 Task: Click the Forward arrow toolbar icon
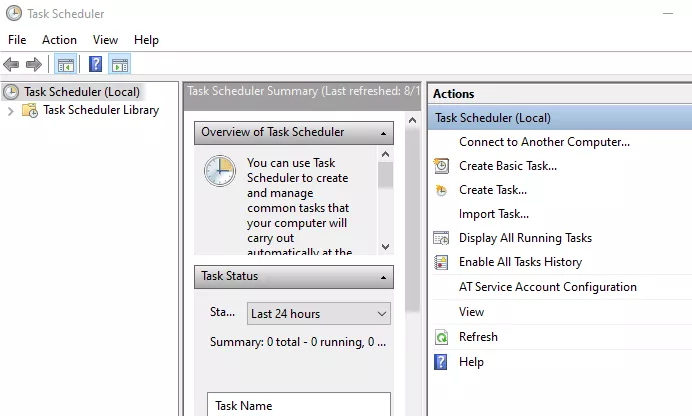pyautogui.click(x=34, y=65)
